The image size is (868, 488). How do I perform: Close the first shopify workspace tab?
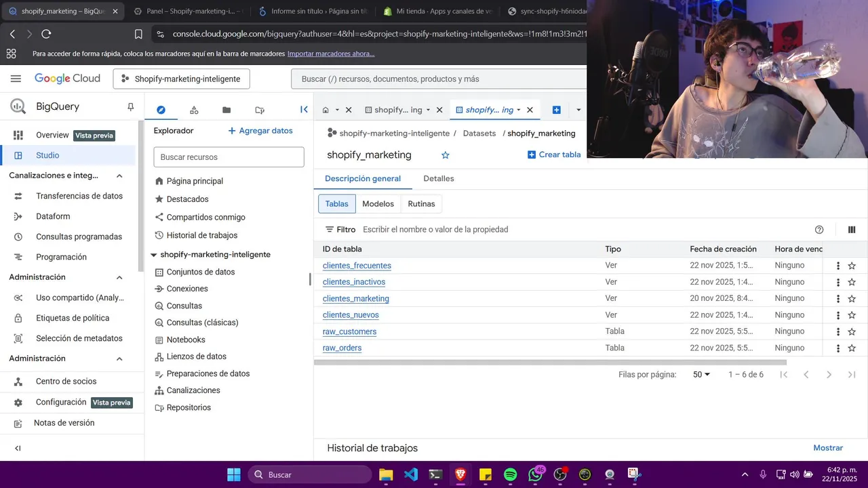(439, 110)
